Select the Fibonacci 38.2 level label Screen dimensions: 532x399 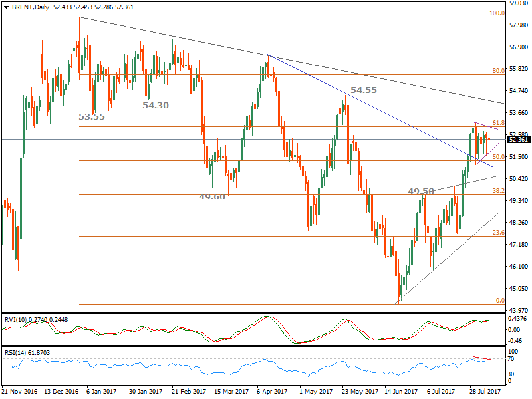pos(498,191)
